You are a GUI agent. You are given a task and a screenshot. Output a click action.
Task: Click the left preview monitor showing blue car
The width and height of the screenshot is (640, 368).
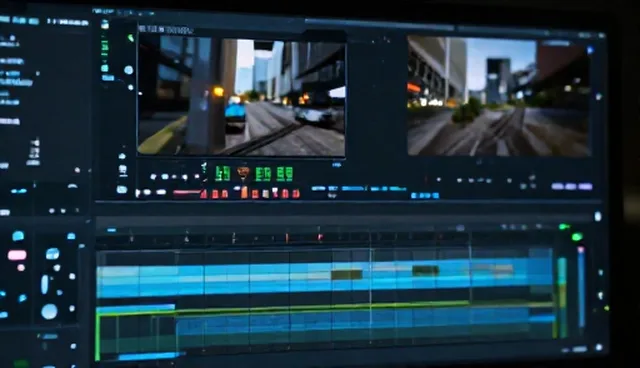click(x=241, y=96)
